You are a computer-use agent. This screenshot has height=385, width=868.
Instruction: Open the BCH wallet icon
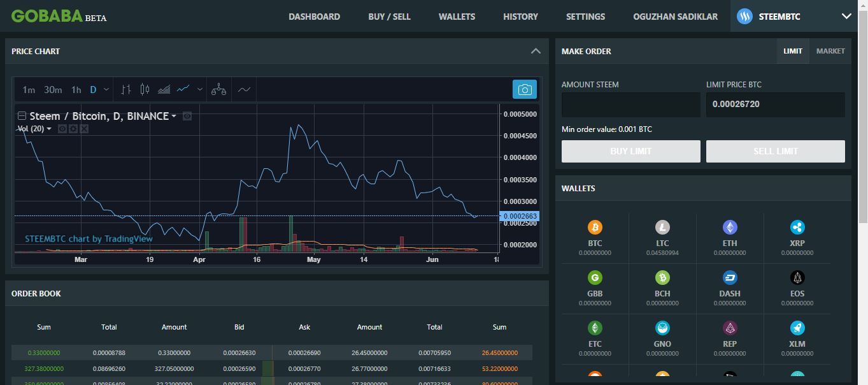coord(662,277)
